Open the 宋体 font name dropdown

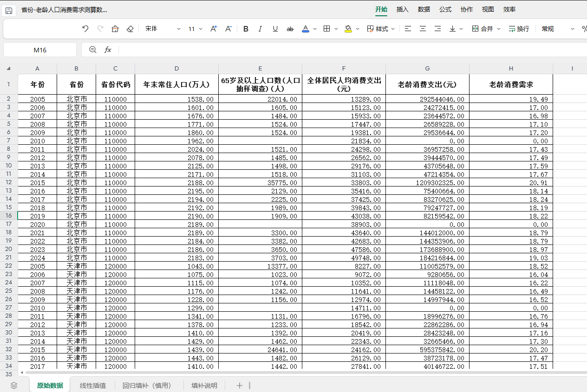tap(163, 29)
